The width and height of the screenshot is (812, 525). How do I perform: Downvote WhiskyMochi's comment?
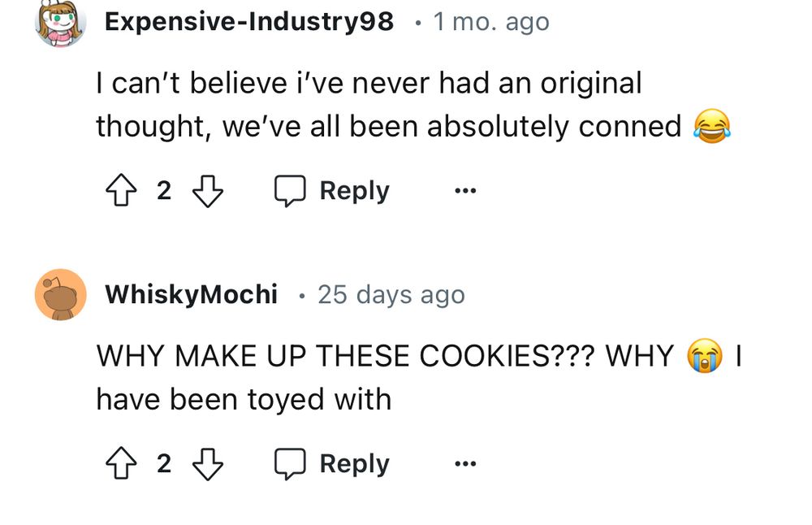point(209,464)
